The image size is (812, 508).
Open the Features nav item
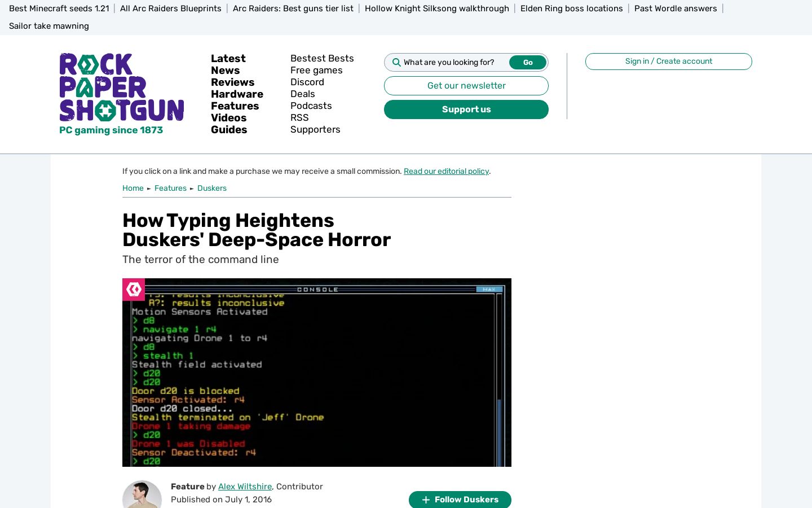[235, 106]
